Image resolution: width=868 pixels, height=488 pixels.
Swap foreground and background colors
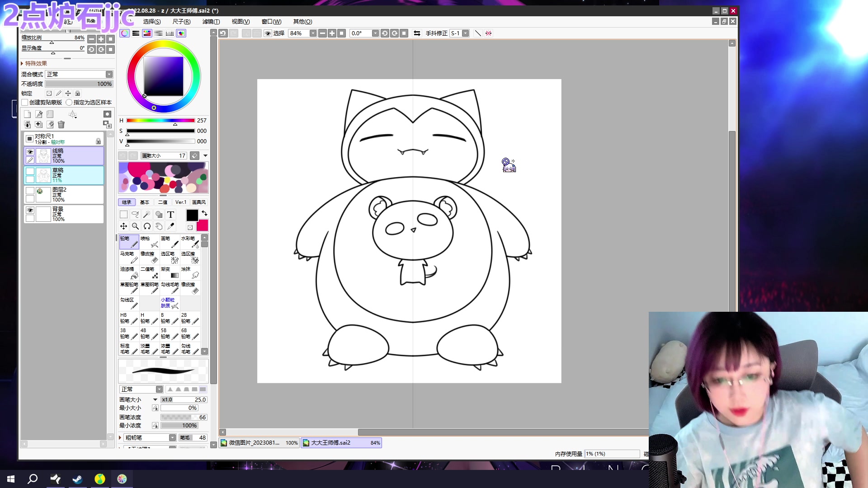pos(204,213)
